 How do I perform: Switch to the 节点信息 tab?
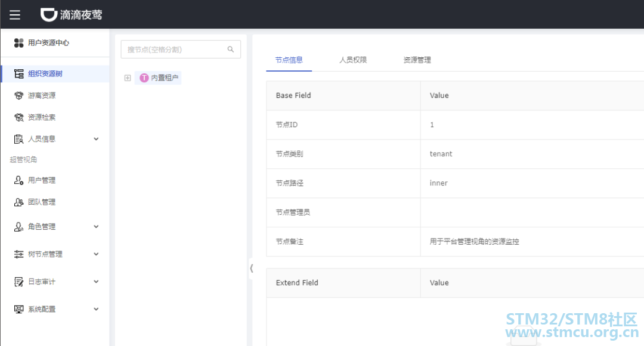(289, 60)
